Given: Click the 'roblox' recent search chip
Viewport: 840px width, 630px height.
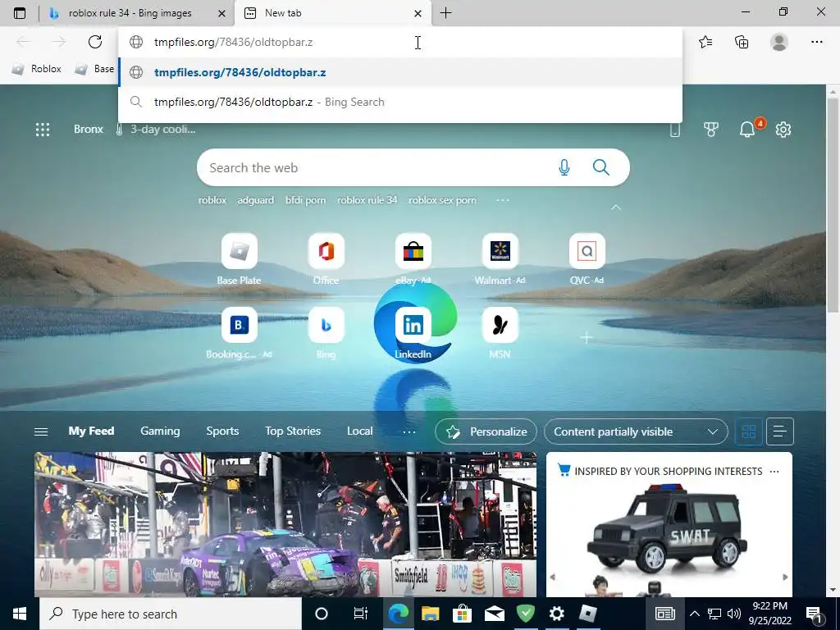Looking at the screenshot, I should [212, 200].
